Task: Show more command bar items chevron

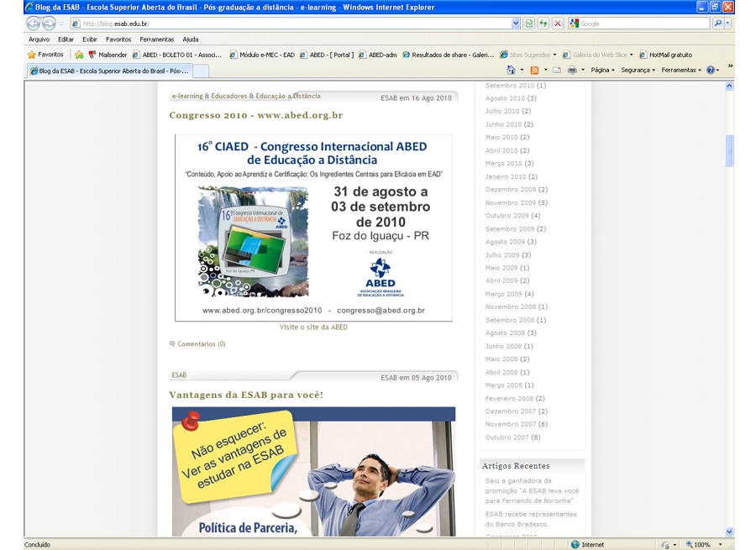Action: (x=730, y=65)
